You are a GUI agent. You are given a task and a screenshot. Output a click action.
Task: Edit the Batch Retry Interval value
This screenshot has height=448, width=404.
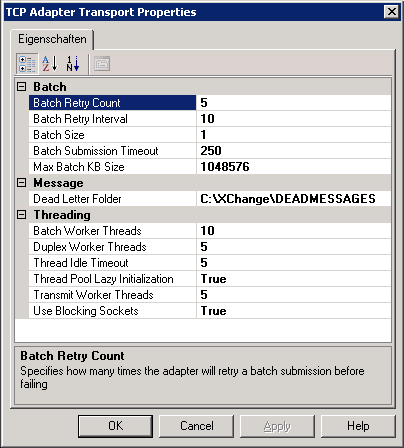294,119
